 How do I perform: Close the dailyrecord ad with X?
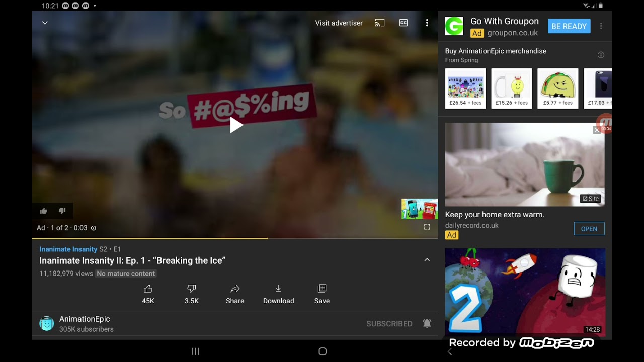597,130
